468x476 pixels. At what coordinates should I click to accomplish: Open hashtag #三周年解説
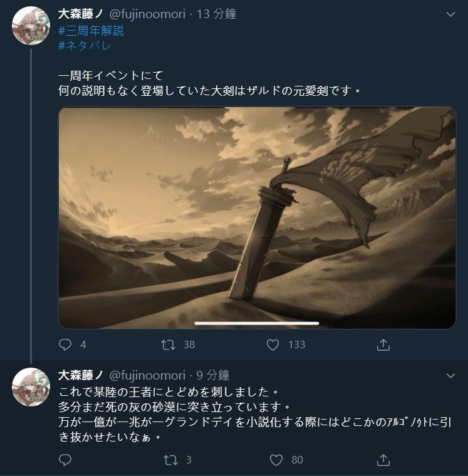tap(91, 31)
